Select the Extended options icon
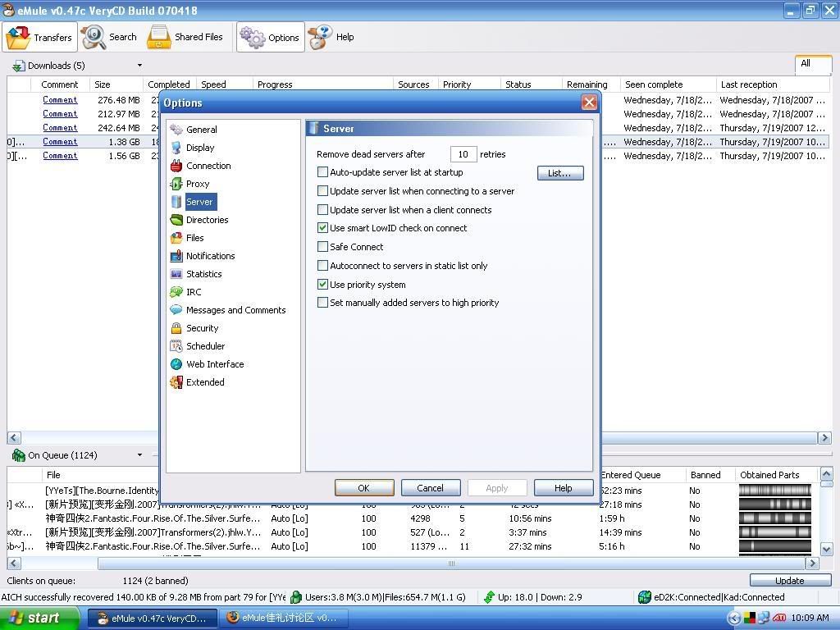 176,382
